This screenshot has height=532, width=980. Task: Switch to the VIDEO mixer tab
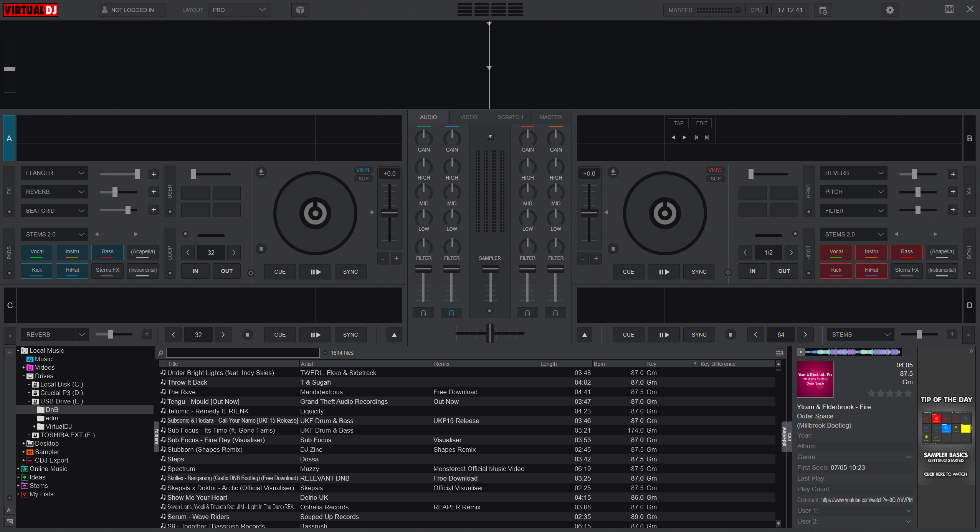coord(469,117)
